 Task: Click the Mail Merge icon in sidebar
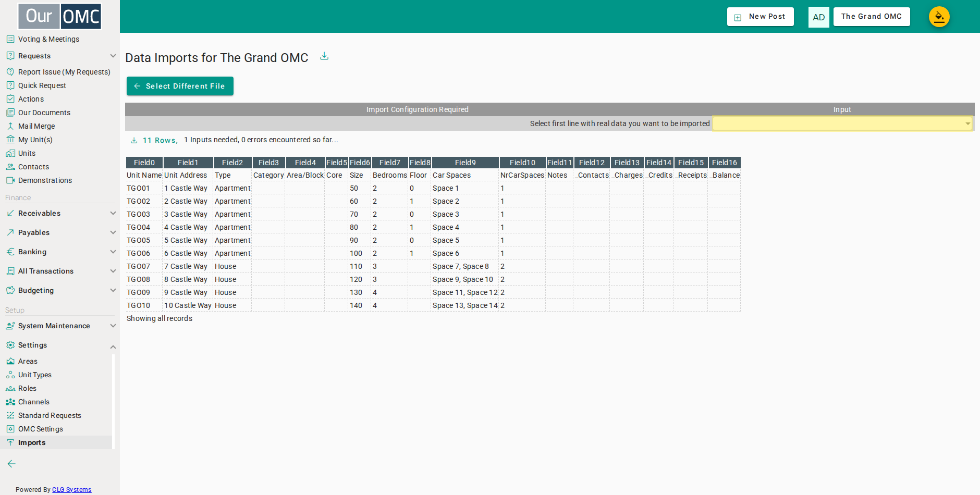tap(10, 126)
